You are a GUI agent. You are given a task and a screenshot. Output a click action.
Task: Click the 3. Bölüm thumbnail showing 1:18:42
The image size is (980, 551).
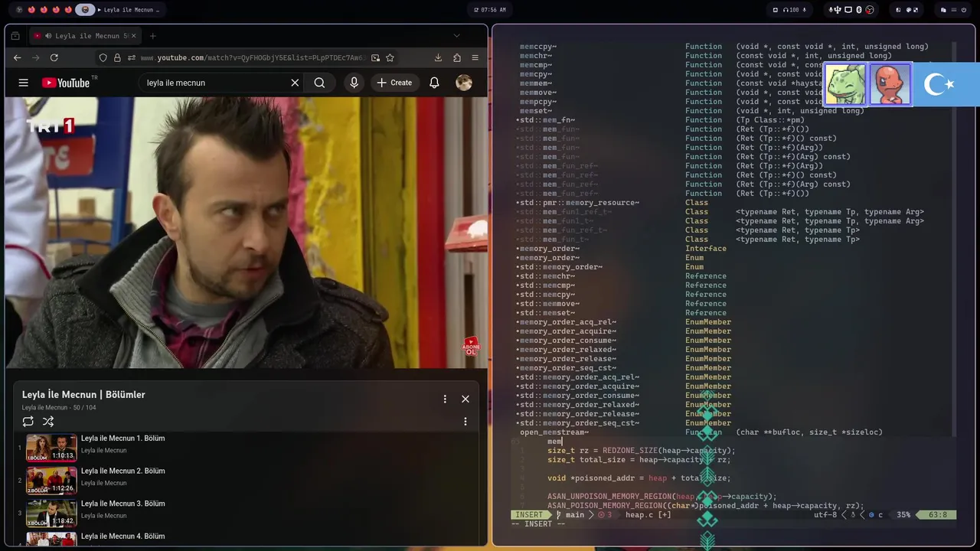[x=51, y=514]
